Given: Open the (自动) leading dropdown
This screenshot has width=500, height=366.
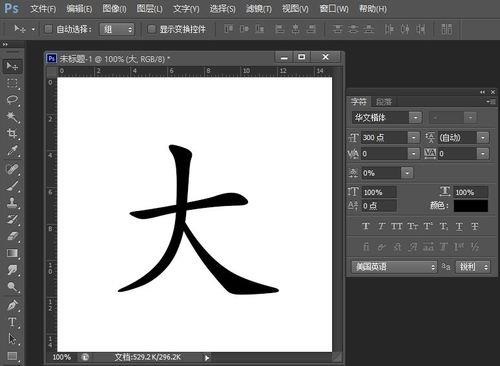Looking at the screenshot, I should click(x=483, y=137).
